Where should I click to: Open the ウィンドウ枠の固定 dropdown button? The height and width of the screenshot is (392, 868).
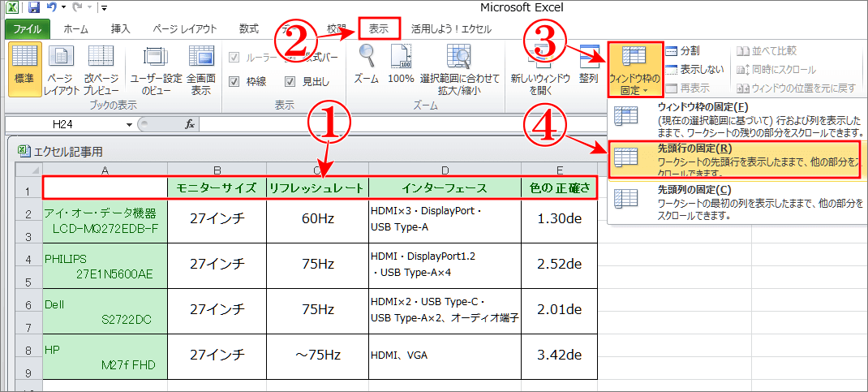point(634,70)
